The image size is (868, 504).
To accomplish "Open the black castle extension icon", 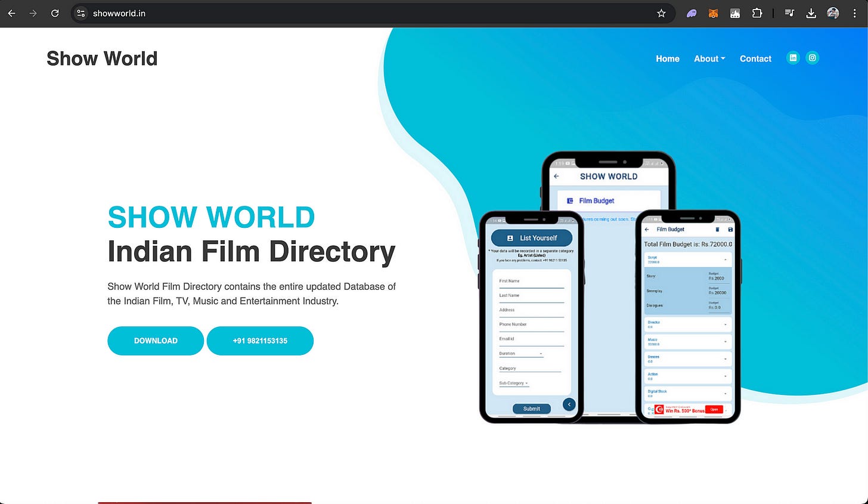I will (735, 13).
